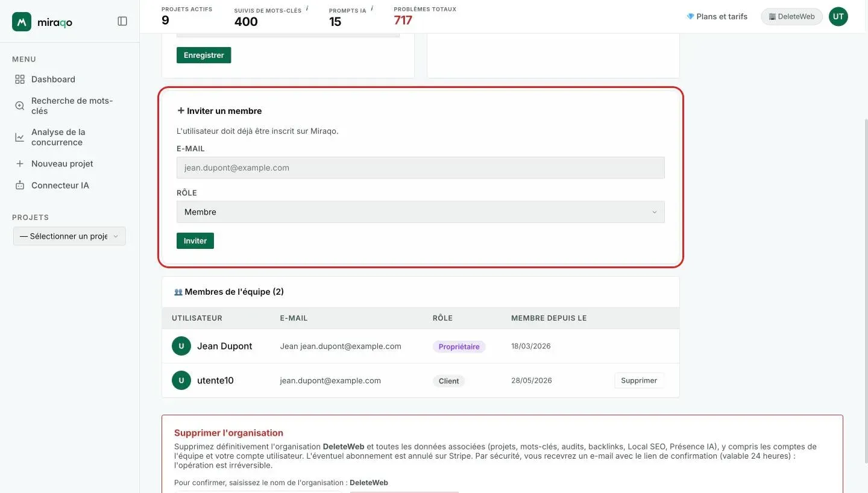Click the info icon beside Prompts IA
Image resolution: width=868 pixels, height=493 pixels.
pyautogui.click(x=372, y=8)
